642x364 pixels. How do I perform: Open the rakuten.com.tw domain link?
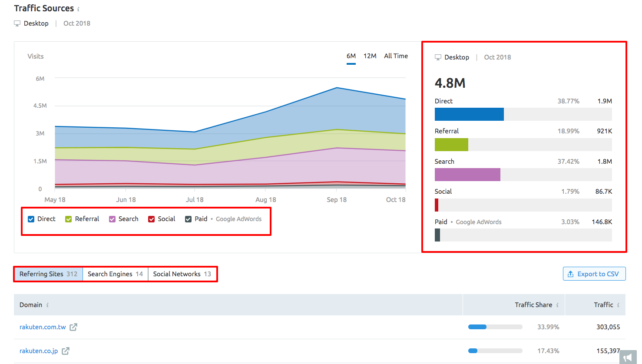(43, 327)
